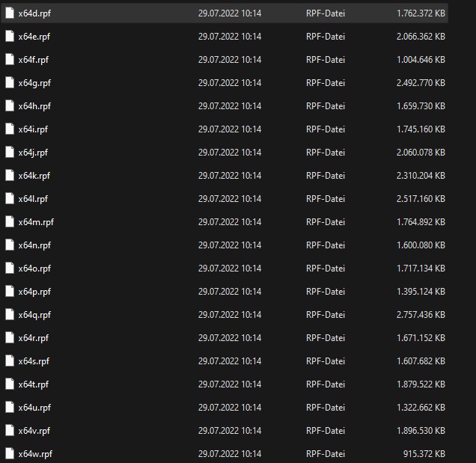Click the size value 1.659.730 KB
Screen dimensions: 476x463
tap(421, 106)
